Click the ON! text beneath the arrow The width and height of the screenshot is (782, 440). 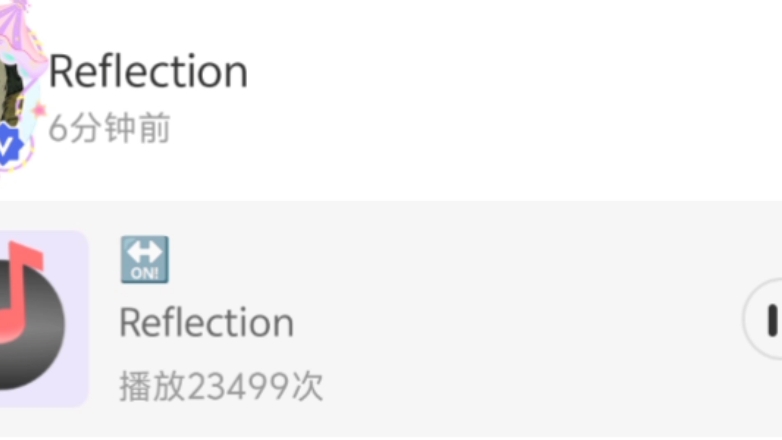click(x=145, y=273)
